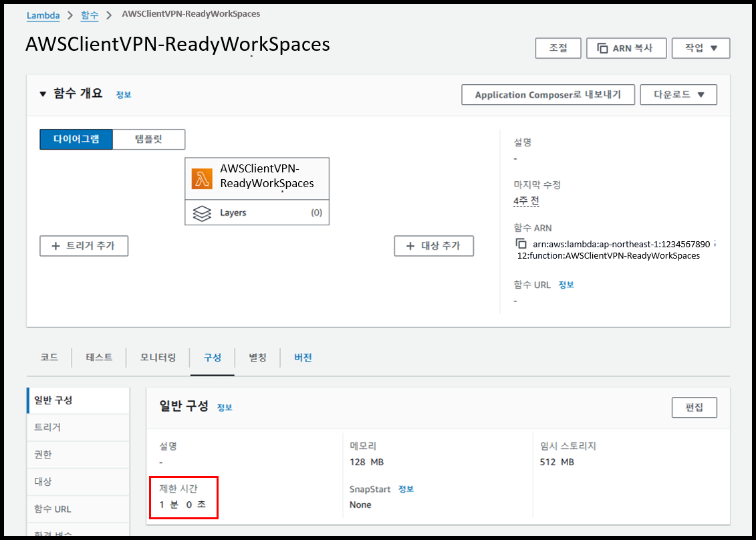Select 일반 구성 in the side menu
The image size is (756, 540).
[x=79, y=400]
